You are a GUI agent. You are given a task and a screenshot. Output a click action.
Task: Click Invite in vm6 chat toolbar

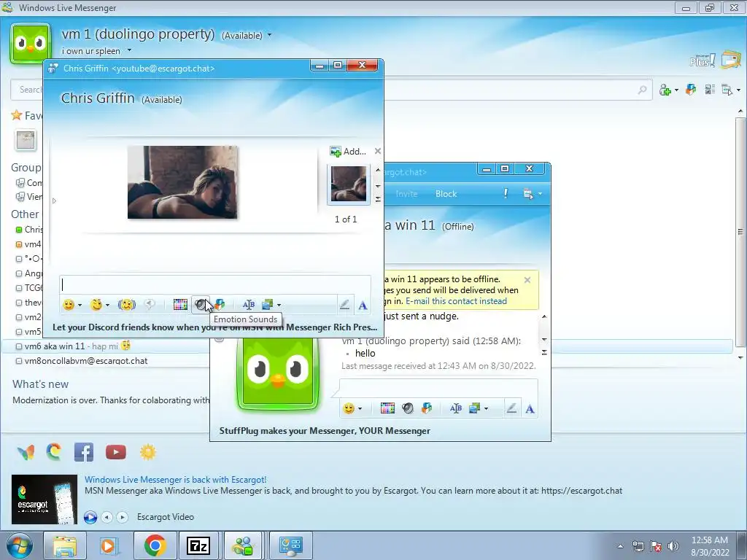pos(406,194)
